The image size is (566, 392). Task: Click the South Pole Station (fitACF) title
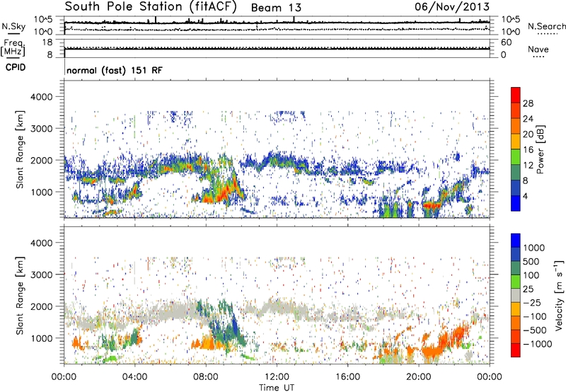[x=151, y=7]
